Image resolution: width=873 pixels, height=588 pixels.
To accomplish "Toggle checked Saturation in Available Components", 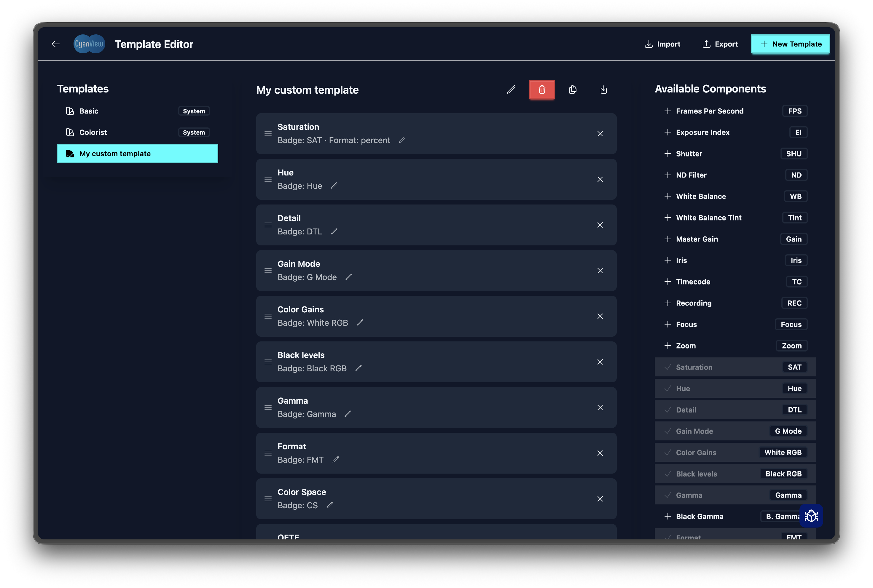I will [735, 367].
